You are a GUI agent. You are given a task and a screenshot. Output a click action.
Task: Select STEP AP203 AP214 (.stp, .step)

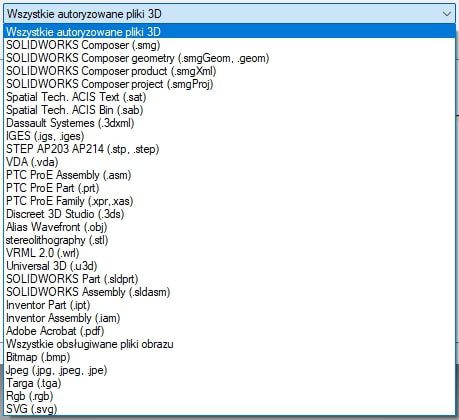point(229,149)
